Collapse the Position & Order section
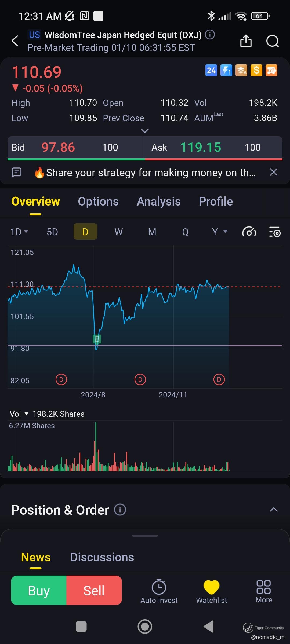This screenshot has height=644, width=290. coord(274,510)
